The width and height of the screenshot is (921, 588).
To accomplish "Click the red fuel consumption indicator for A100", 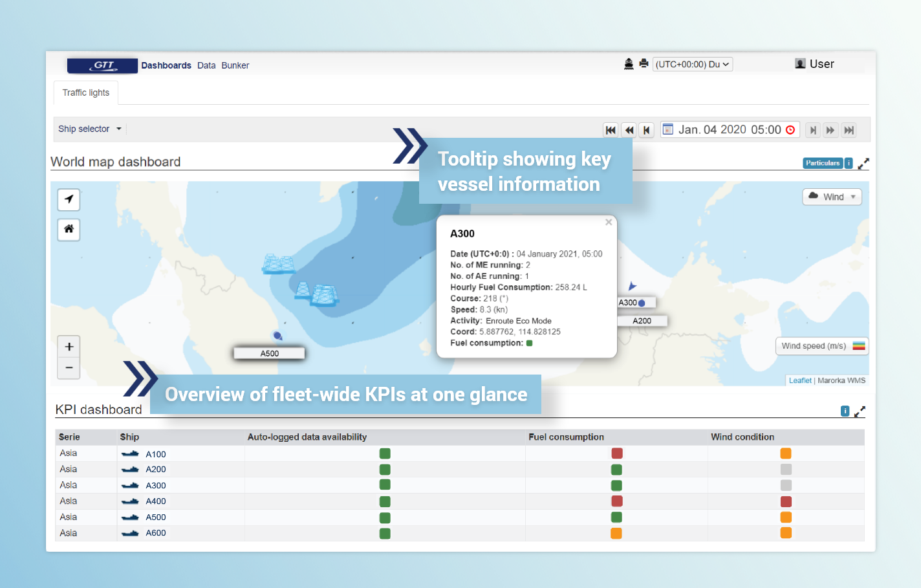I will [x=616, y=453].
